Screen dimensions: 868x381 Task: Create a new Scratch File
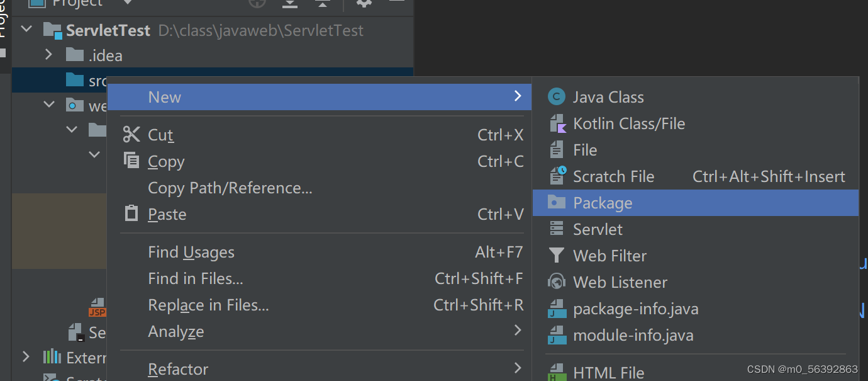click(695, 176)
